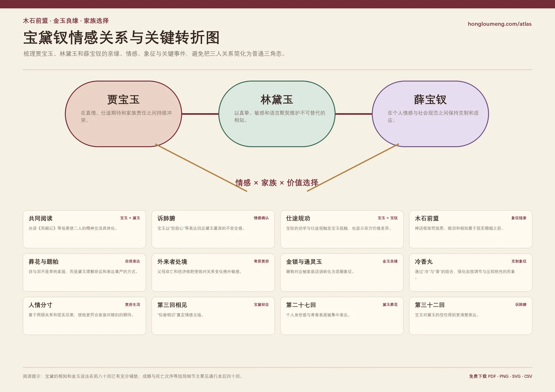Click 林黛玉 description 以真挚、敏感和语言默契
The width and height of the screenshot is (555, 392).
(x=280, y=116)
